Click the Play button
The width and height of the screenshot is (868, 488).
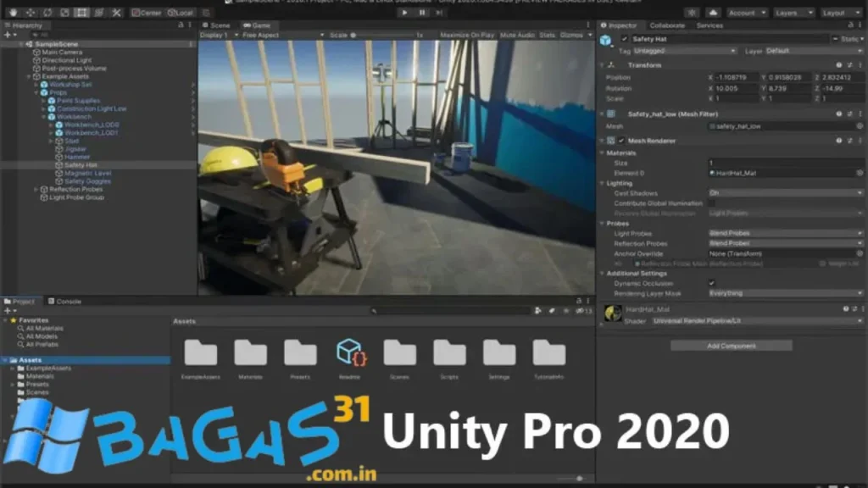click(404, 12)
